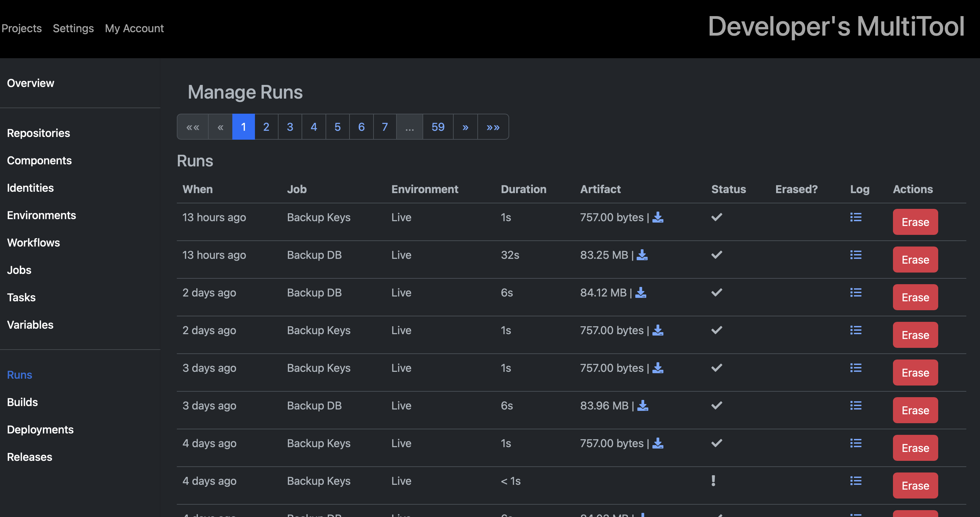
Task: Go to page 6 of runs
Action: coord(362,127)
